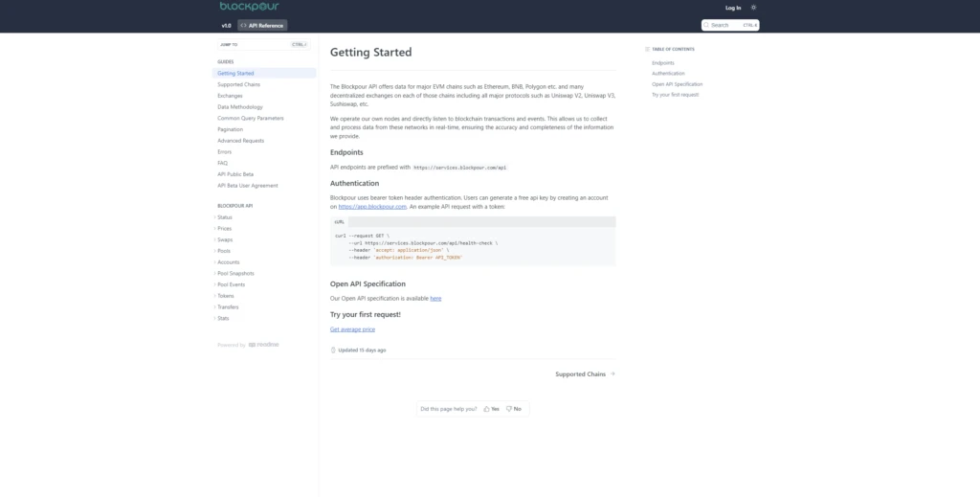
Task: Follow the Get average price link
Action: click(352, 329)
